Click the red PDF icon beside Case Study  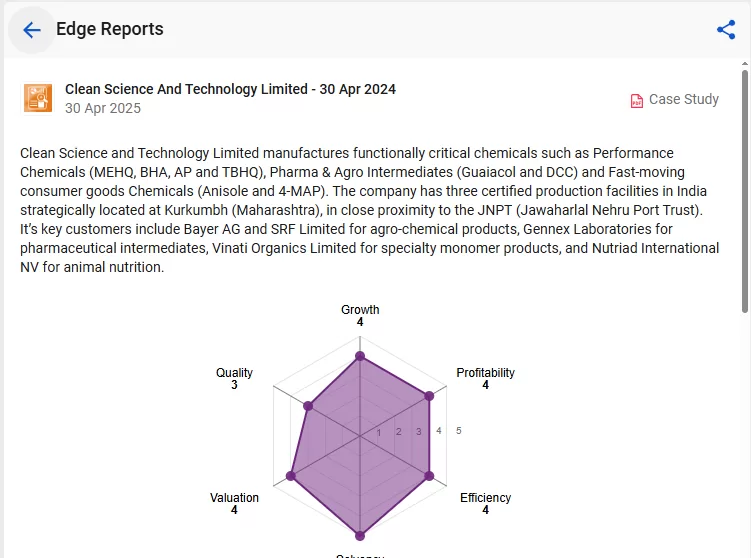(637, 101)
